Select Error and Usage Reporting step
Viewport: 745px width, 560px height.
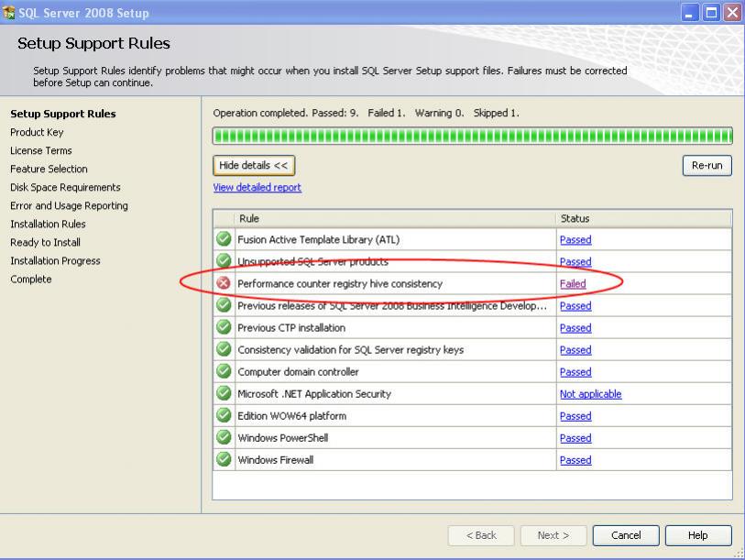point(69,205)
